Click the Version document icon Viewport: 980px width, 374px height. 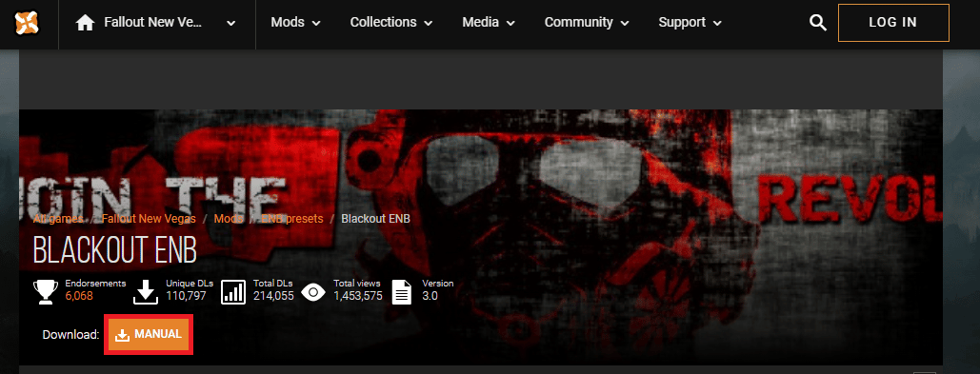point(402,291)
